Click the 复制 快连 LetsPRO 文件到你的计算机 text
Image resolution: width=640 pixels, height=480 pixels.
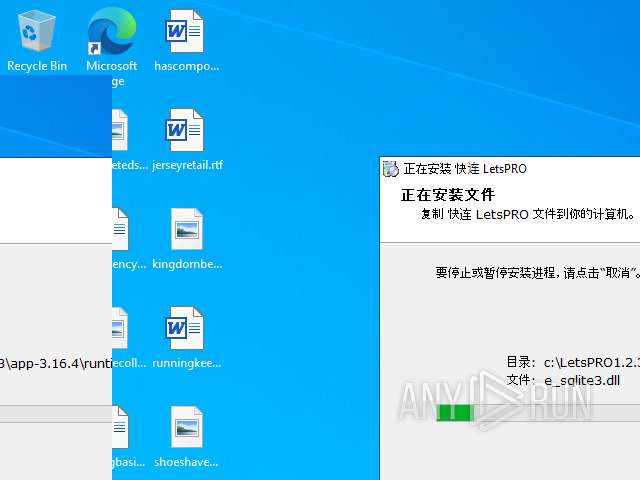click(529, 214)
